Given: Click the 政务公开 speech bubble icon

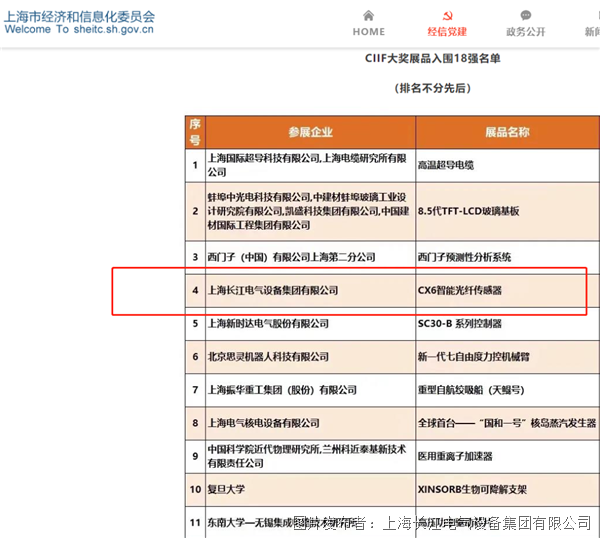Looking at the screenshot, I should click(526, 15).
